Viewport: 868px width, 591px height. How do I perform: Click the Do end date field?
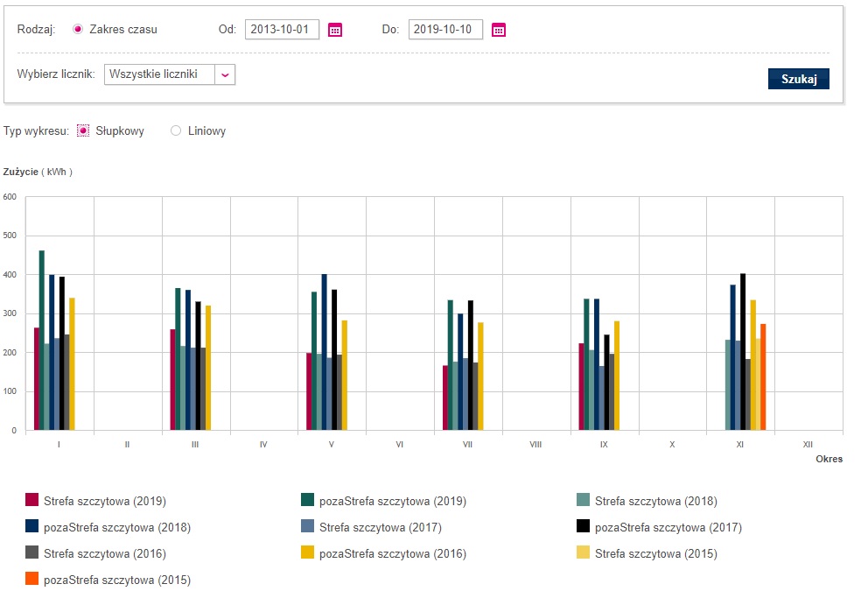coord(445,29)
